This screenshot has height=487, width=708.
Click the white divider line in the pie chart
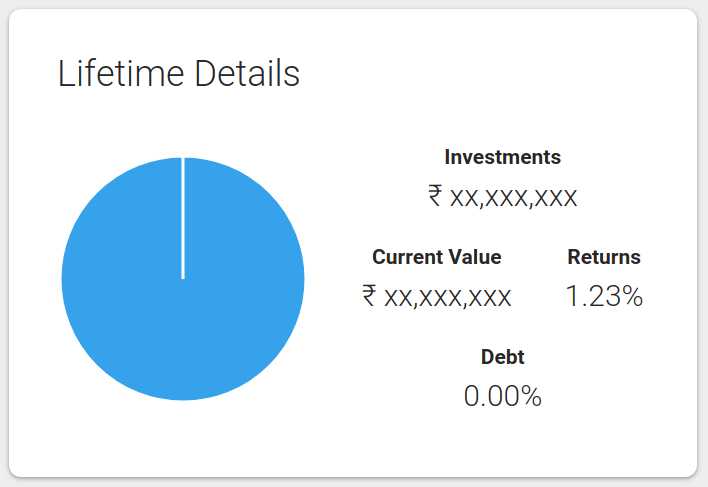point(183,218)
